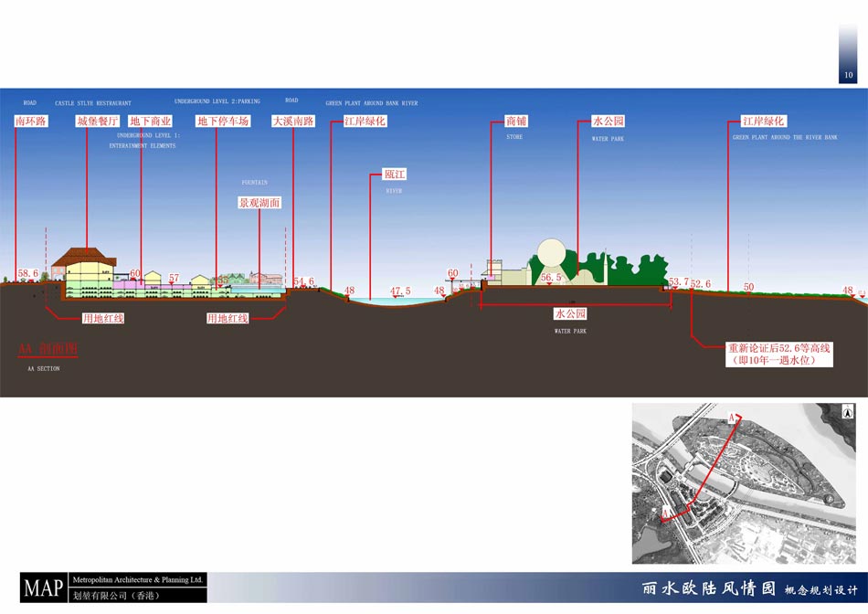Click the Metropolitan Architecture & Planning Ltd. text
The width and height of the screenshot is (868, 614).
coord(137,580)
